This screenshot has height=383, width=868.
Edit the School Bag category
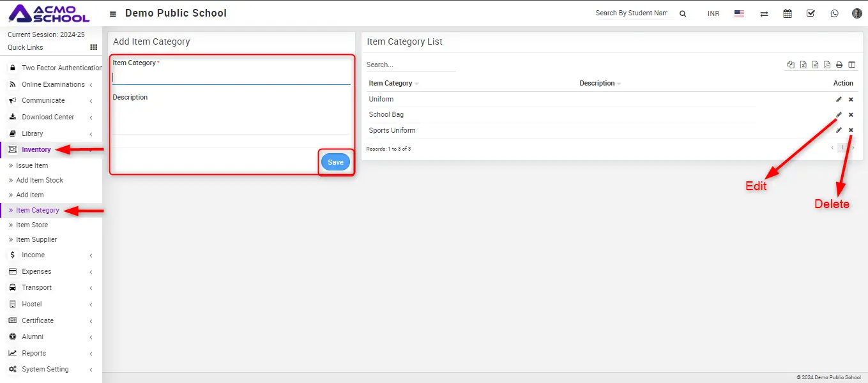coord(839,115)
